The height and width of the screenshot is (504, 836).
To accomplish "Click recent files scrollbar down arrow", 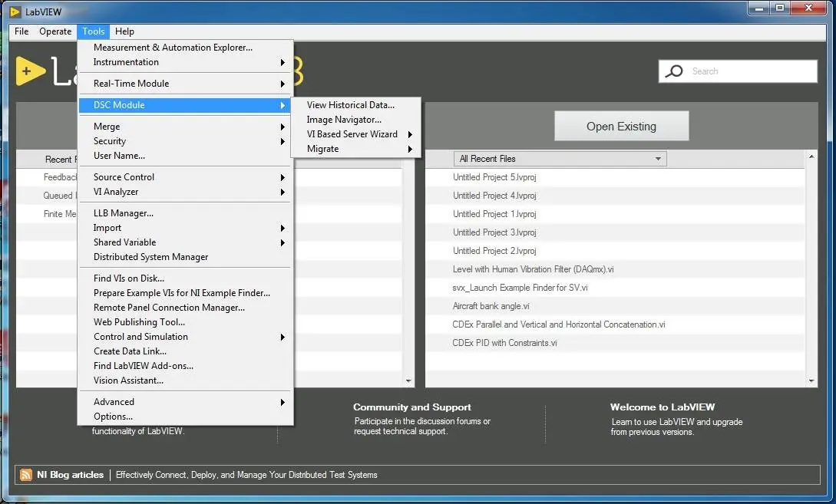I will click(x=811, y=381).
